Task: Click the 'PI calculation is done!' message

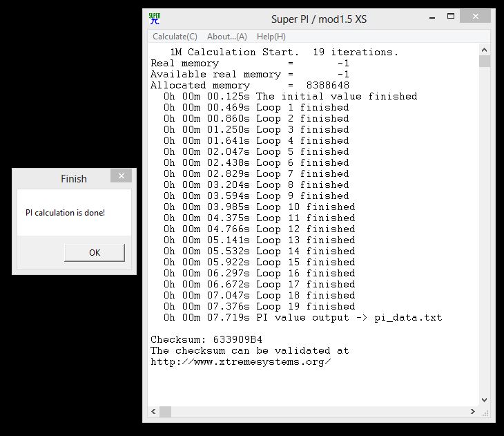Action: point(65,213)
